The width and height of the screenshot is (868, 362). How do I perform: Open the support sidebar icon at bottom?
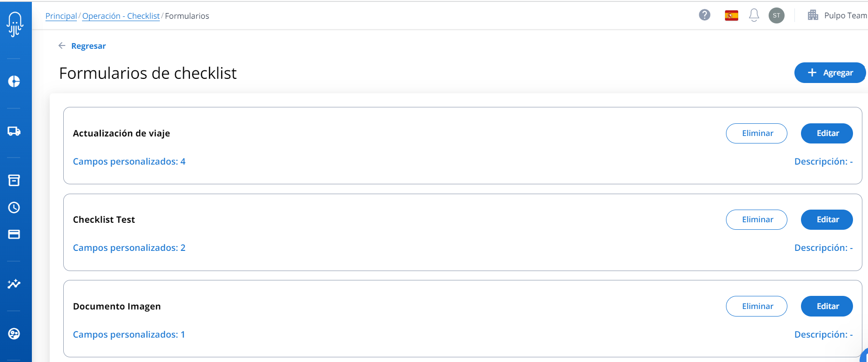tap(14, 334)
